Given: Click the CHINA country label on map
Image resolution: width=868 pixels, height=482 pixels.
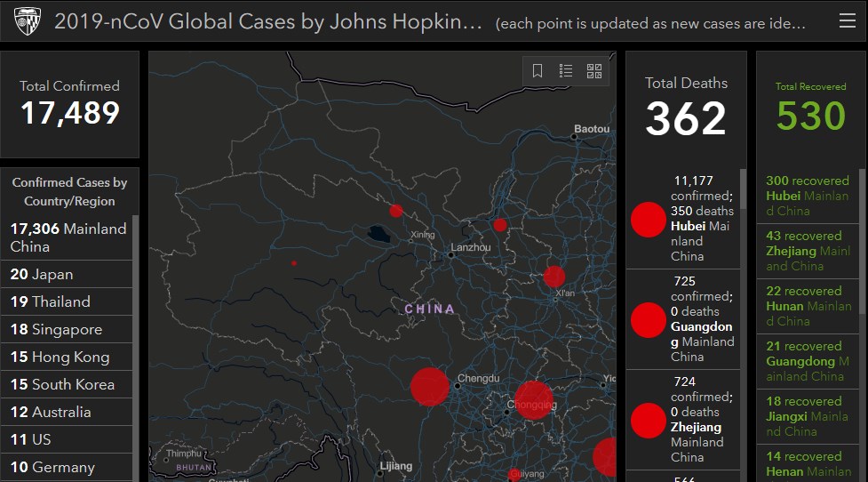Looking at the screenshot, I should (x=430, y=309).
